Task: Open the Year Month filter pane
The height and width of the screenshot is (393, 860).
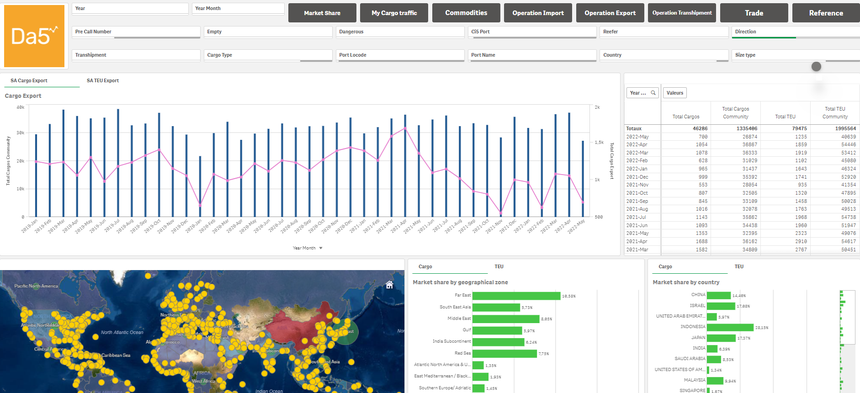Action: tap(238, 9)
